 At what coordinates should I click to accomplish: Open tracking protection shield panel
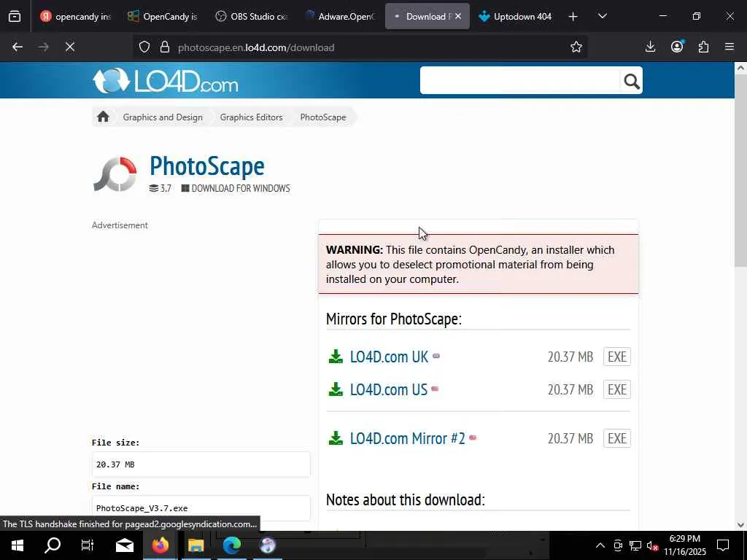click(x=144, y=47)
